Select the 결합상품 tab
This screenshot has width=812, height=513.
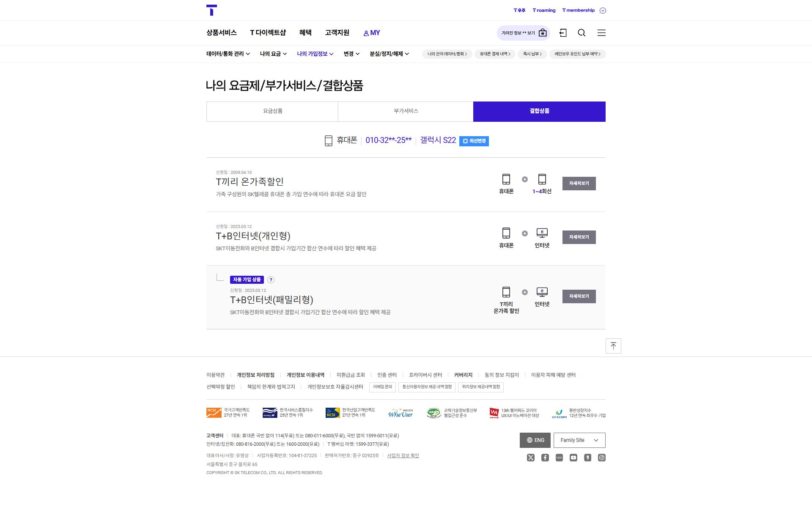539,111
